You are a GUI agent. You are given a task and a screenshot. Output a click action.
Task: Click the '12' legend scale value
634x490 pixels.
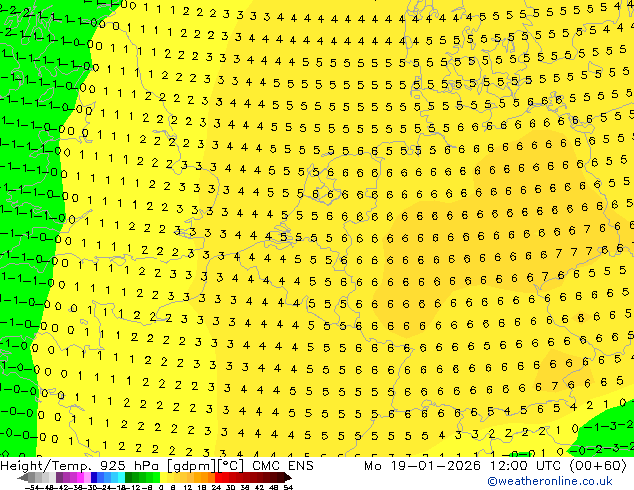pos(188,487)
